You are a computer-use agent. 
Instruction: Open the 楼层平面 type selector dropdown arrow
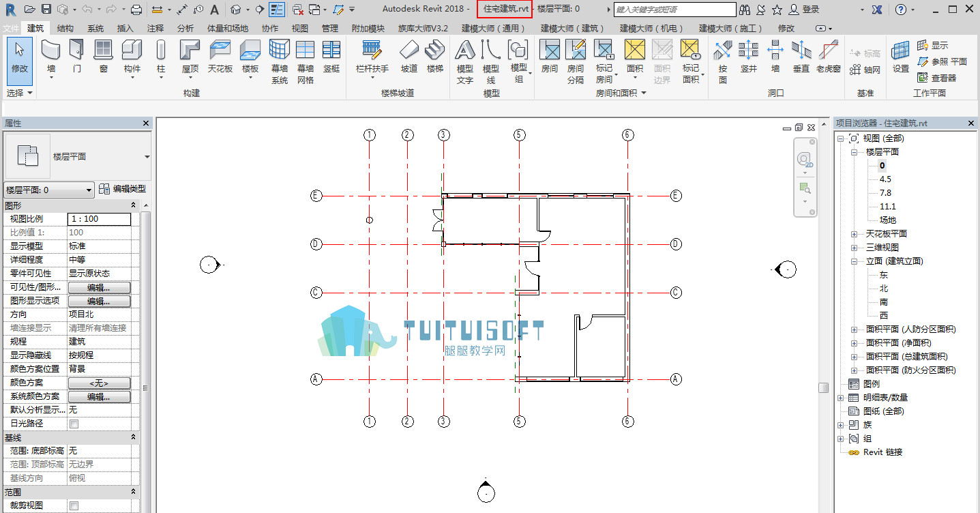[147, 157]
